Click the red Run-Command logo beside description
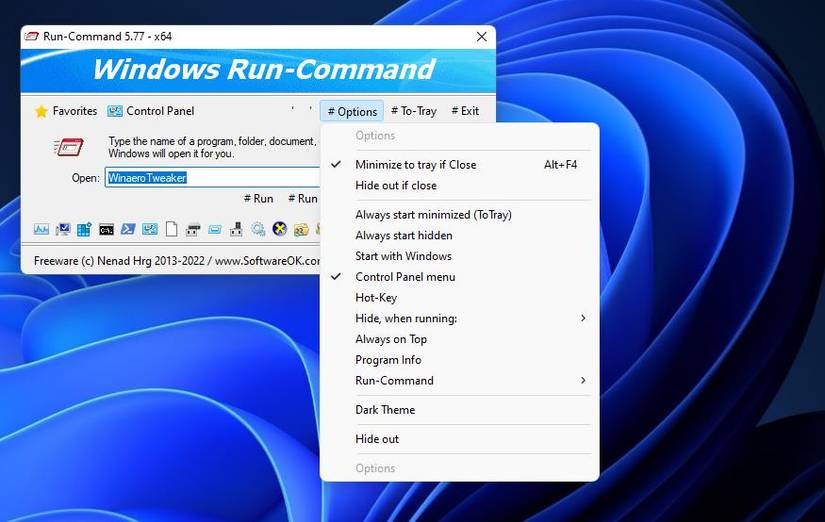Viewport: 825px width, 522px height. point(69,147)
